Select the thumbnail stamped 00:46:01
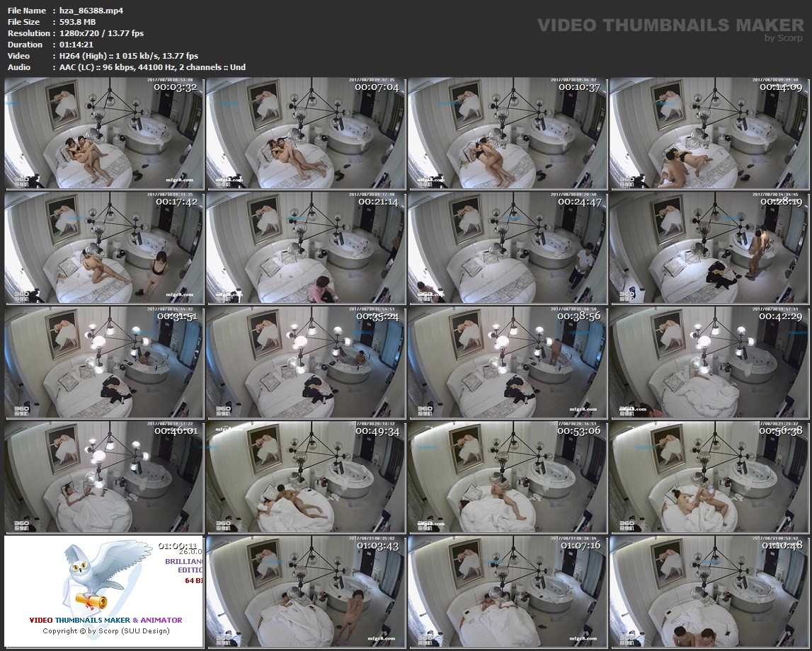 [104, 476]
